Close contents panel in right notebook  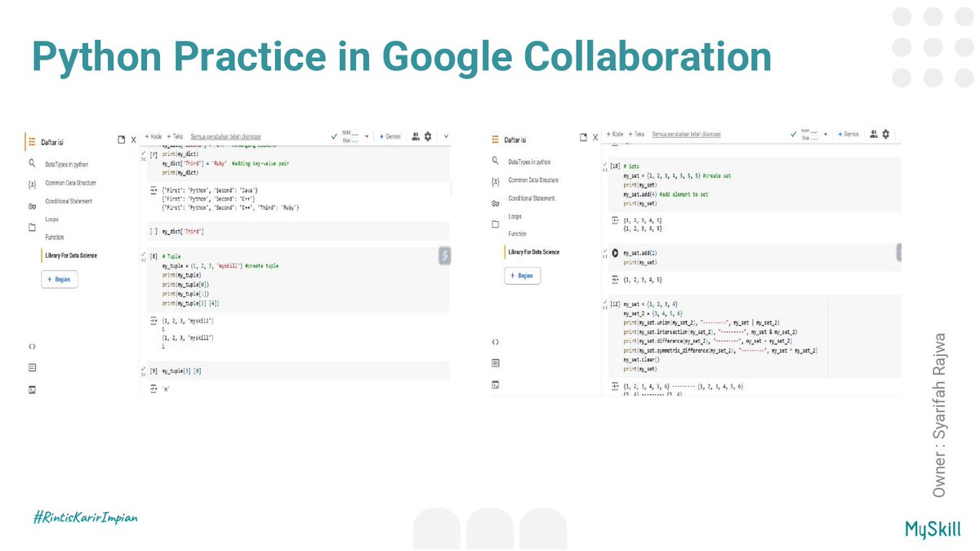(x=595, y=136)
